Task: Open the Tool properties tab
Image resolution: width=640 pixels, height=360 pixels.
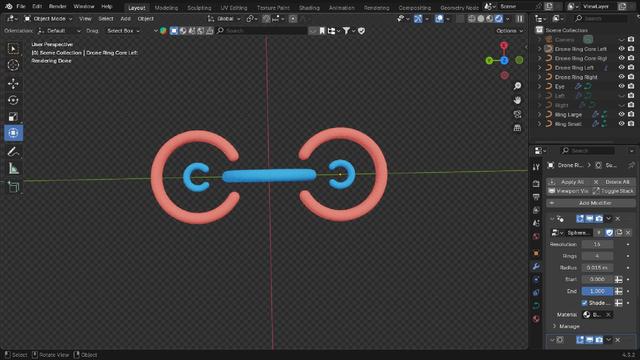Action: click(x=536, y=167)
